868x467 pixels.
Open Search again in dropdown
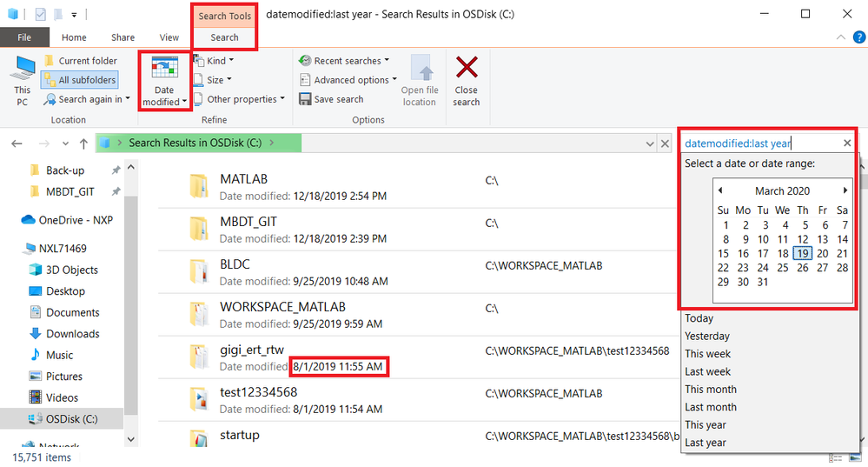[87, 99]
